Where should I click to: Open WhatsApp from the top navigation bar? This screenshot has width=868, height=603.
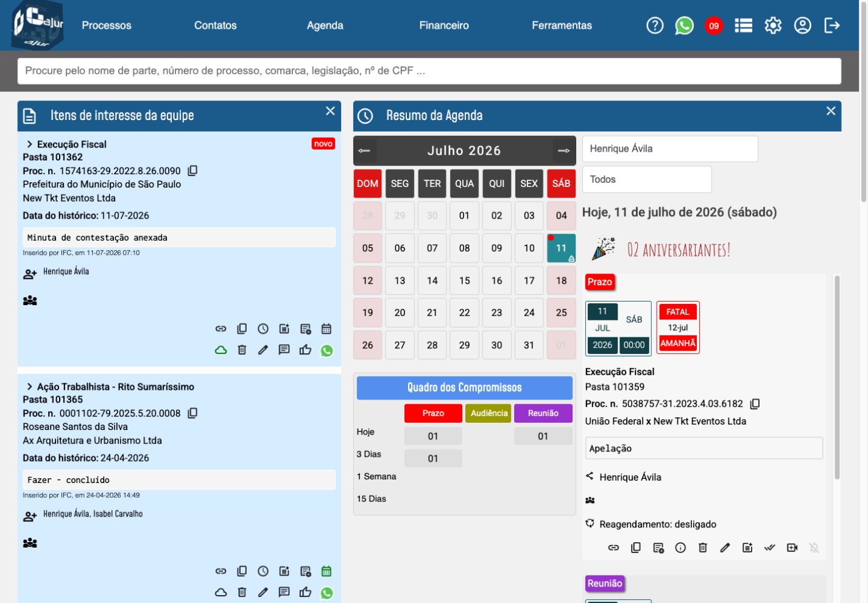tap(684, 26)
